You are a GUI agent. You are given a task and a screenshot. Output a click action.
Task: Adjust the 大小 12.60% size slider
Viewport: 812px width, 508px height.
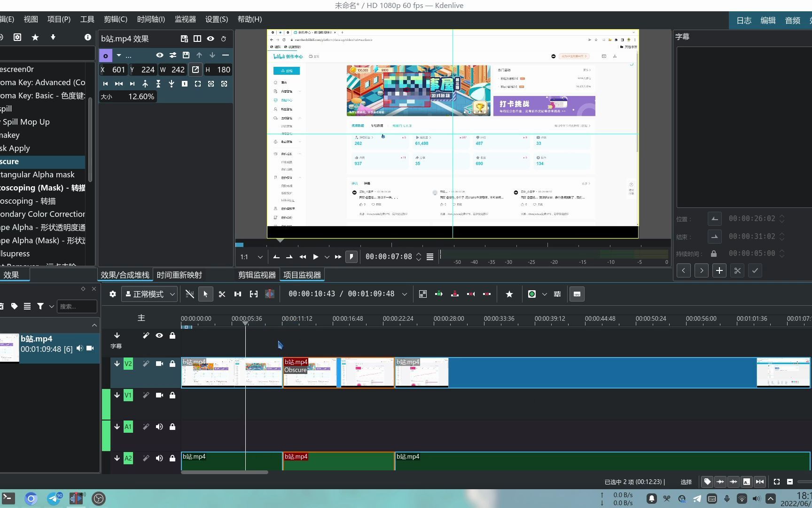pyautogui.click(x=127, y=96)
